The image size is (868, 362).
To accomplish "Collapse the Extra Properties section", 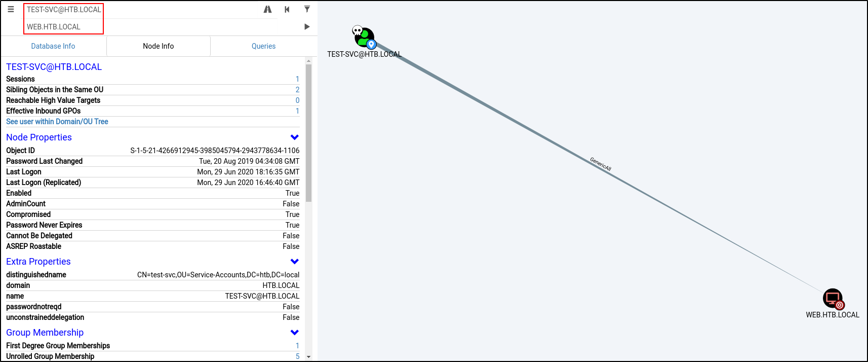I will coord(294,262).
